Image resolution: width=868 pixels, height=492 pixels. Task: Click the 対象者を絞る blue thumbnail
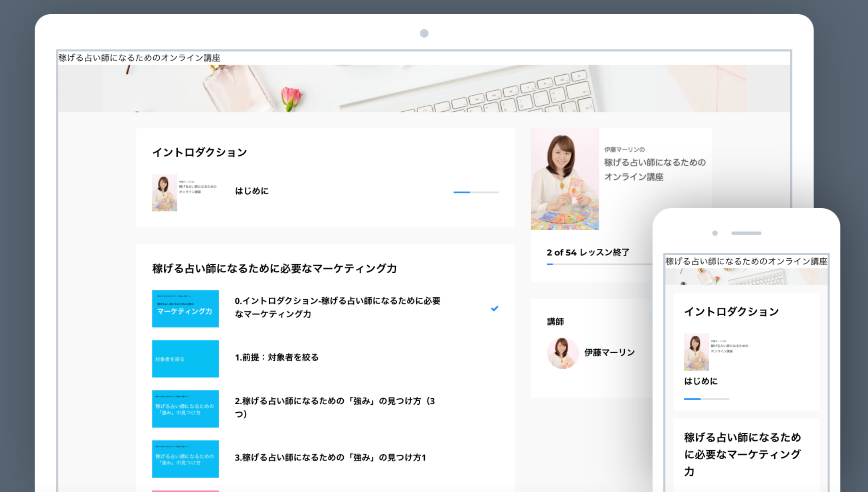185,359
